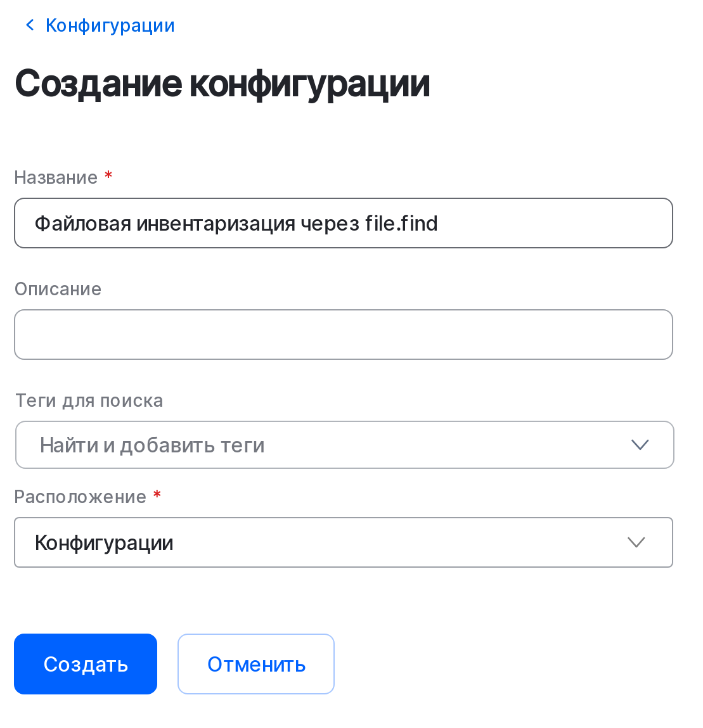This screenshot has height=728, width=703.
Task: Click the back arrow icon next to Конфигурации
Action: point(30,25)
